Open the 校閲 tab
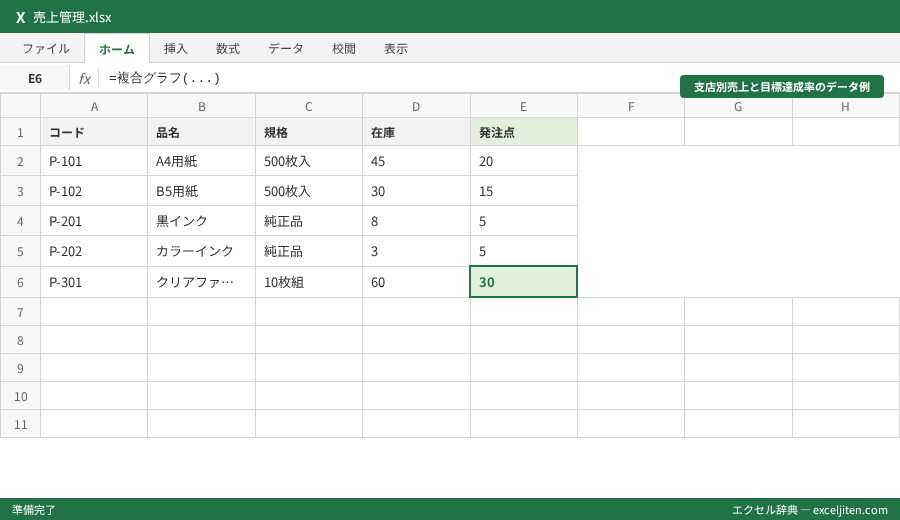 click(344, 49)
